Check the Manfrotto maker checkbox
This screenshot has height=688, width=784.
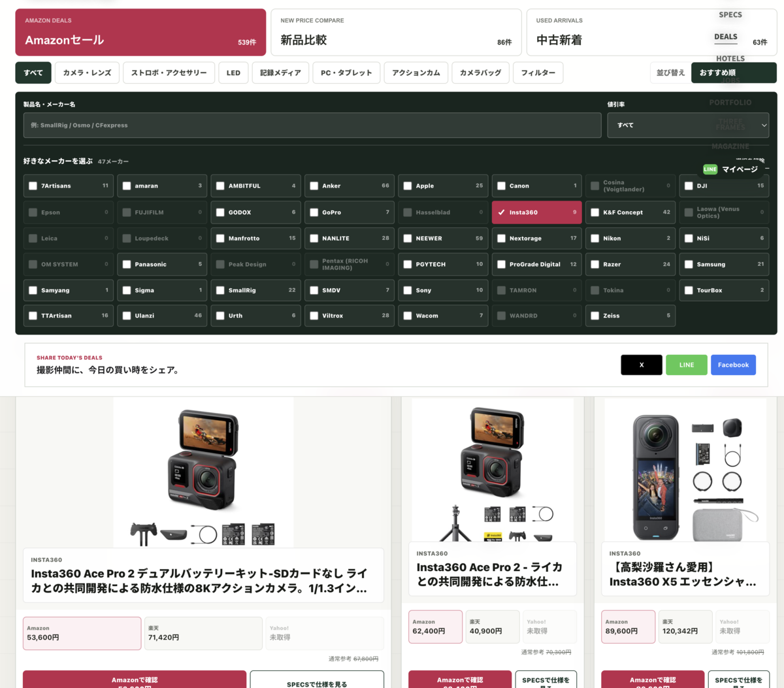coord(220,238)
